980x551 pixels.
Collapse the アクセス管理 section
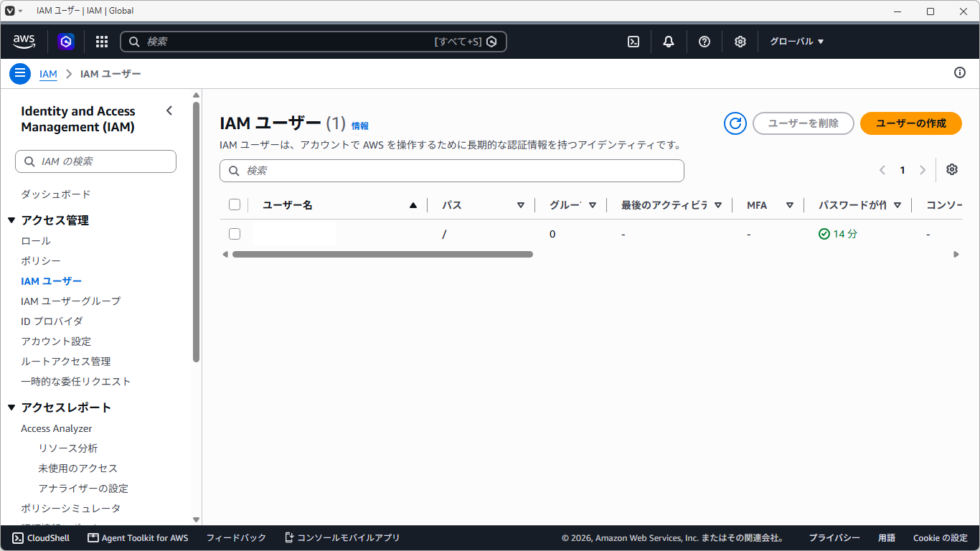pyautogui.click(x=11, y=220)
